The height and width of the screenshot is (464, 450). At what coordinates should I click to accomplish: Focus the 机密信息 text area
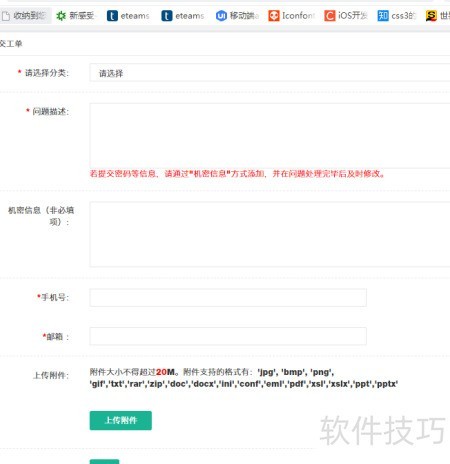(270, 234)
